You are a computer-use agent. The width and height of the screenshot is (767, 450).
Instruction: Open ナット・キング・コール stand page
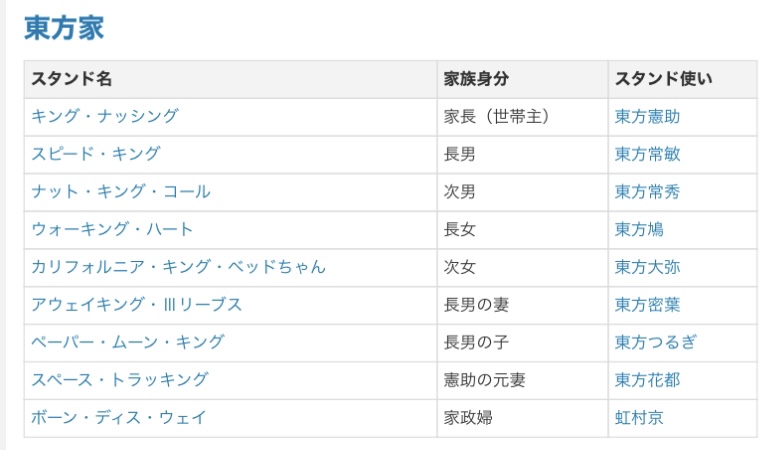point(120,192)
